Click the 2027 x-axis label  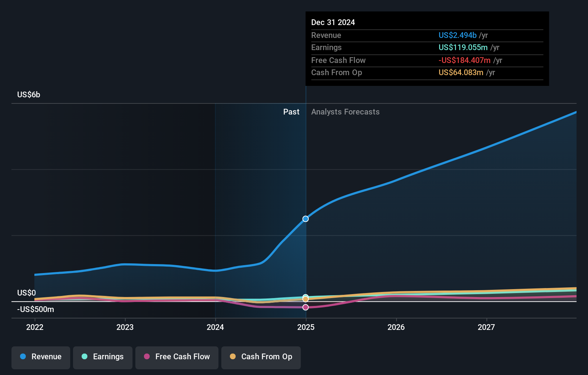pos(486,327)
